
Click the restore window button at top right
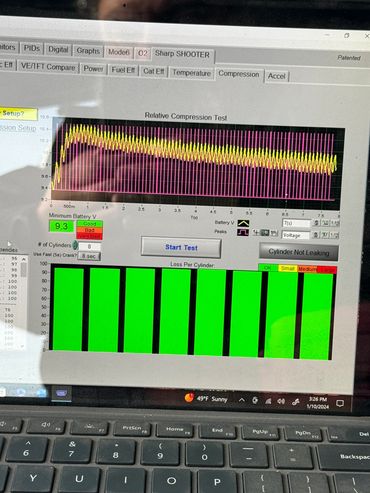click(347, 35)
